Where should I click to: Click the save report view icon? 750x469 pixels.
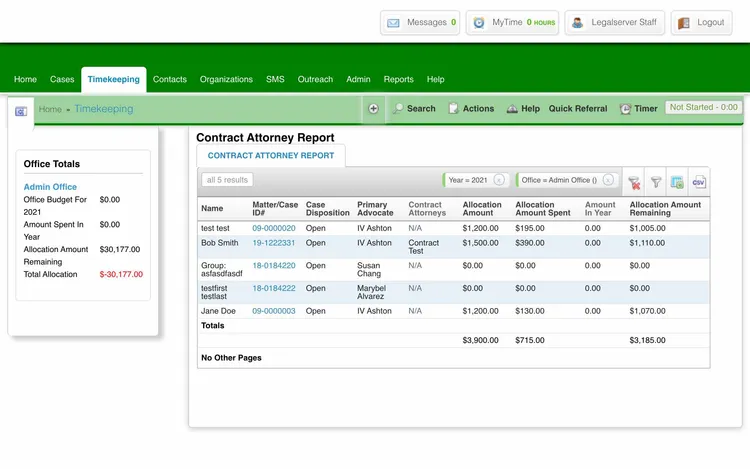677,181
